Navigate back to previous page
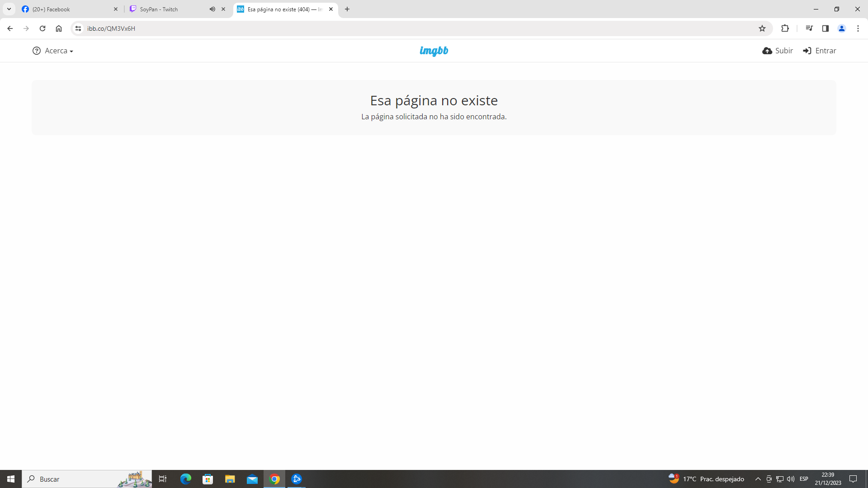 point(10,28)
